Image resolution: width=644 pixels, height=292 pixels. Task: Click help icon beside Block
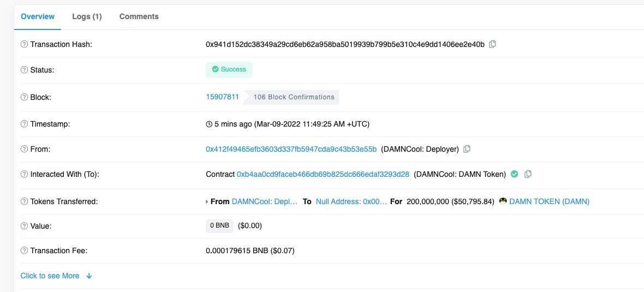coord(24,97)
